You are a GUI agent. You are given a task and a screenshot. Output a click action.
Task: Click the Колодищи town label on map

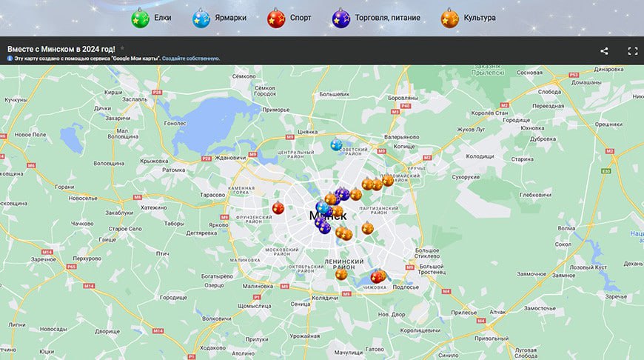pyautogui.click(x=480, y=156)
